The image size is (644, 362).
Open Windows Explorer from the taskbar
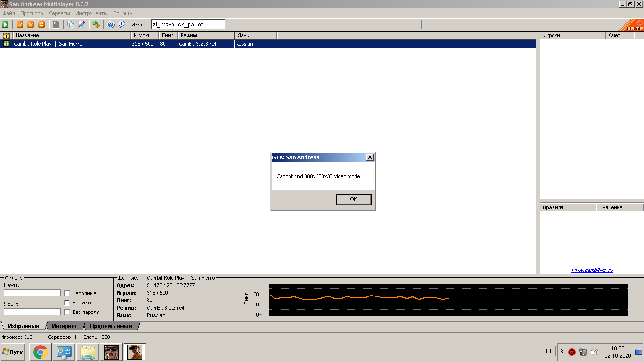coord(88,352)
